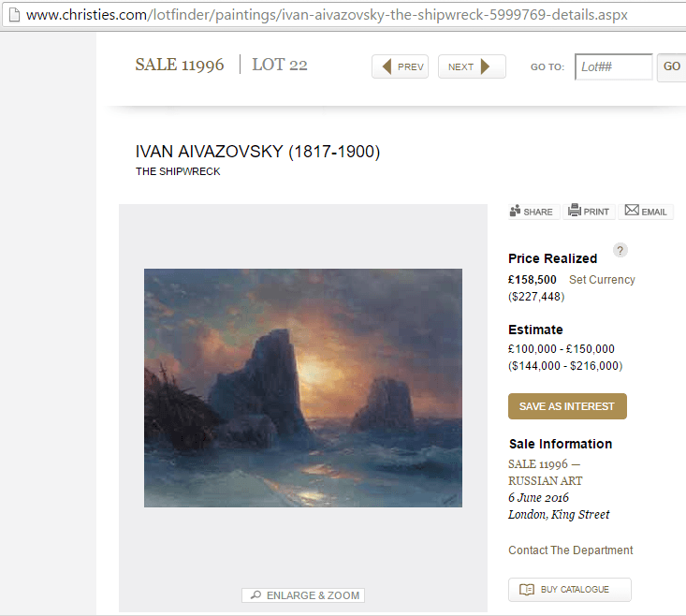Click the Buy Catalogue book icon
Image resolution: width=686 pixels, height=616 pixels.
pos(527,590)
